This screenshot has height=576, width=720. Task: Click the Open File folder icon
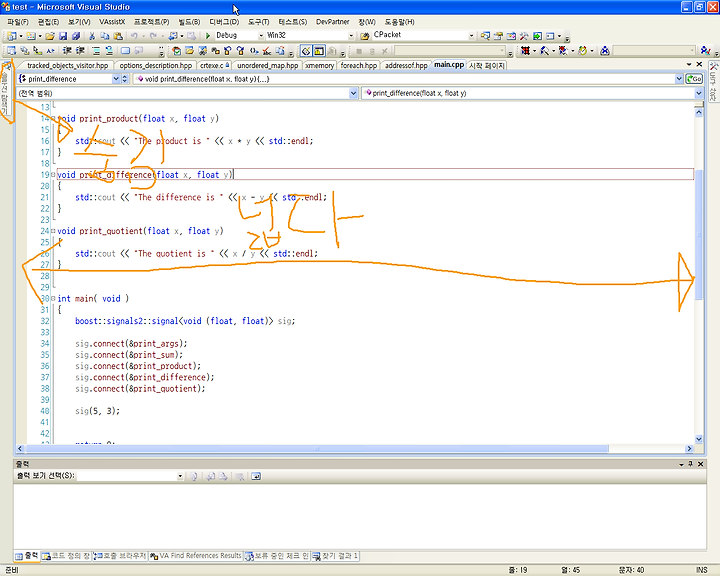point(50,36)
